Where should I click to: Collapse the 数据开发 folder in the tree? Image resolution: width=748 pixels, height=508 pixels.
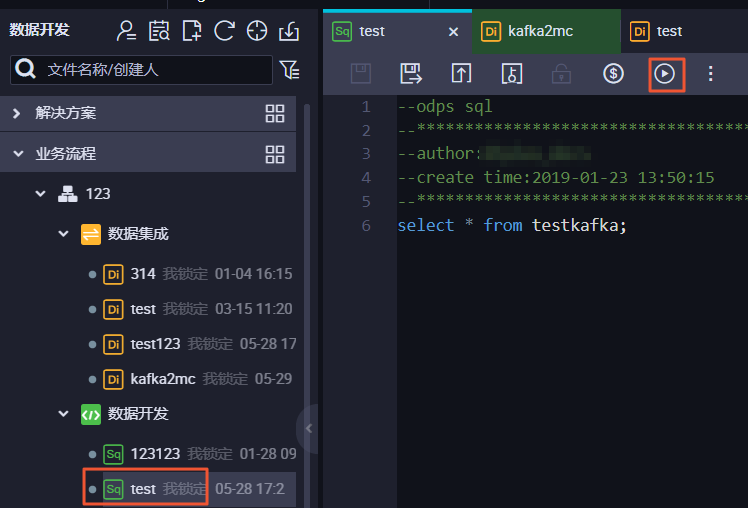[x=63, y=414]
